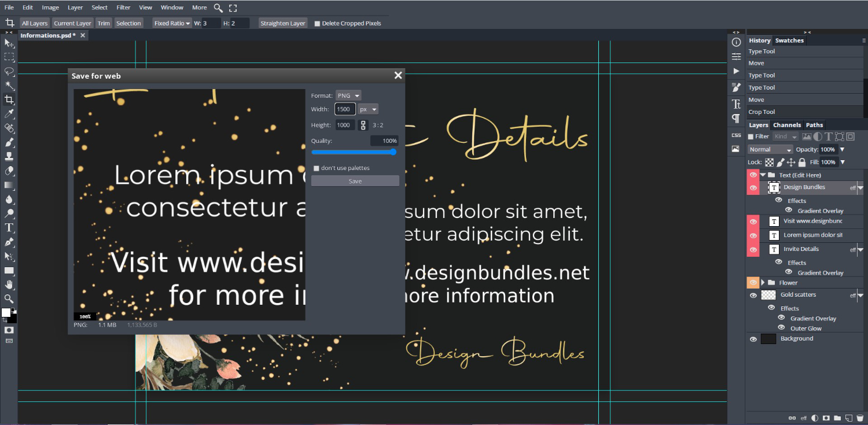The width and height of the screenshot is (868, 425).
Task: Select the Crop tool in the left toolbar
Action: pos(9,100)
